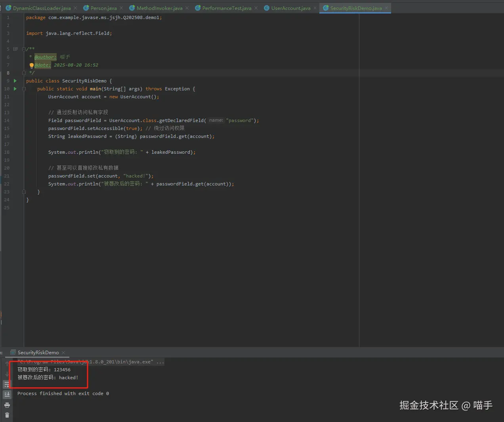
Task: Collapse the main method fold on line 10
Action: pyautogui.click(x=24, y=89)
